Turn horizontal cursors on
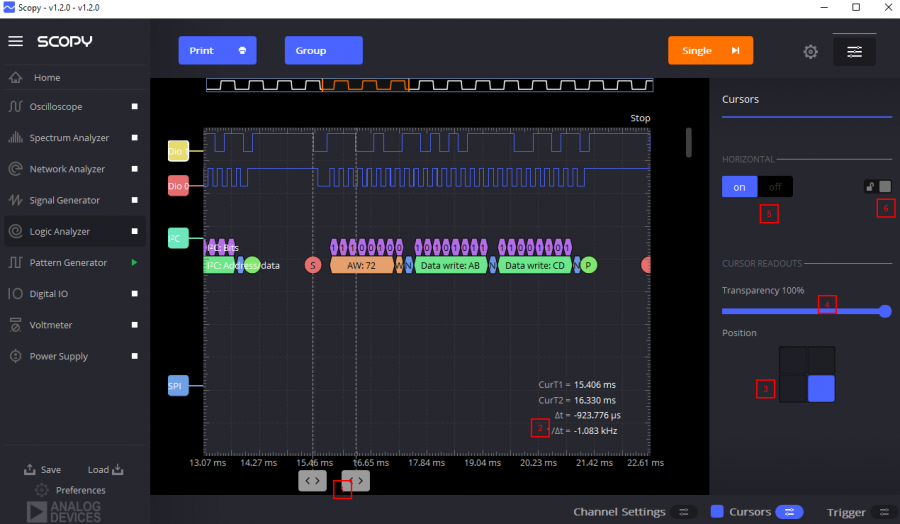Image resolution: width=900 pixels, height=524 pixels. tap(739, 187)
